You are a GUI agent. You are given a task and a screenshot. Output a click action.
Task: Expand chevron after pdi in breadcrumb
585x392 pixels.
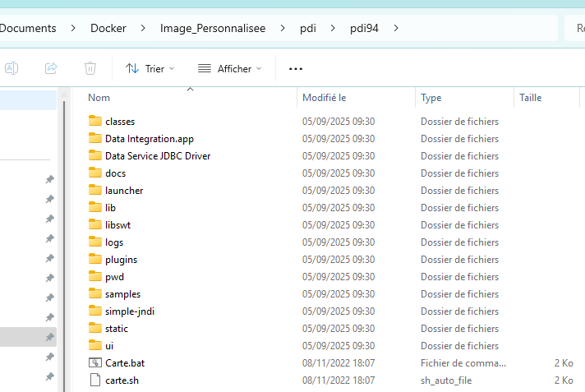coord(333,29)
